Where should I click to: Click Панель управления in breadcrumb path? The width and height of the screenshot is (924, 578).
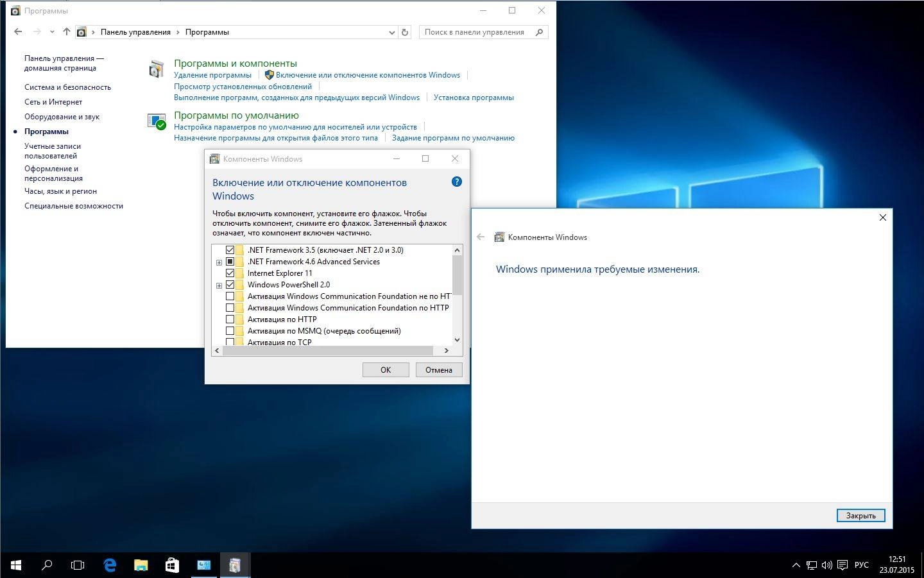(x=135, y=32)
